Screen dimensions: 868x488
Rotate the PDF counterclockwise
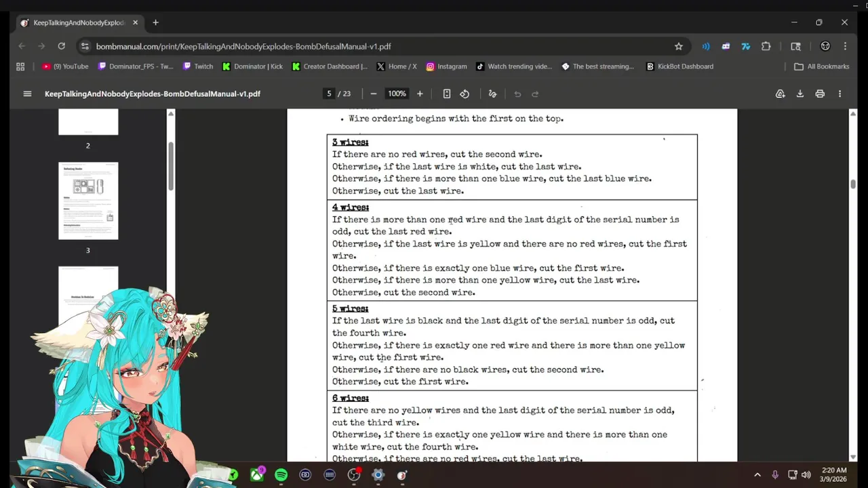(x=465, y=94)
